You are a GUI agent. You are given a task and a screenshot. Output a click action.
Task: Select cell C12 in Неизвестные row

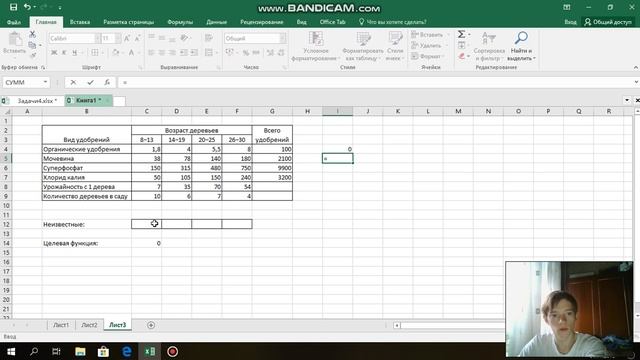pos(147,224)
